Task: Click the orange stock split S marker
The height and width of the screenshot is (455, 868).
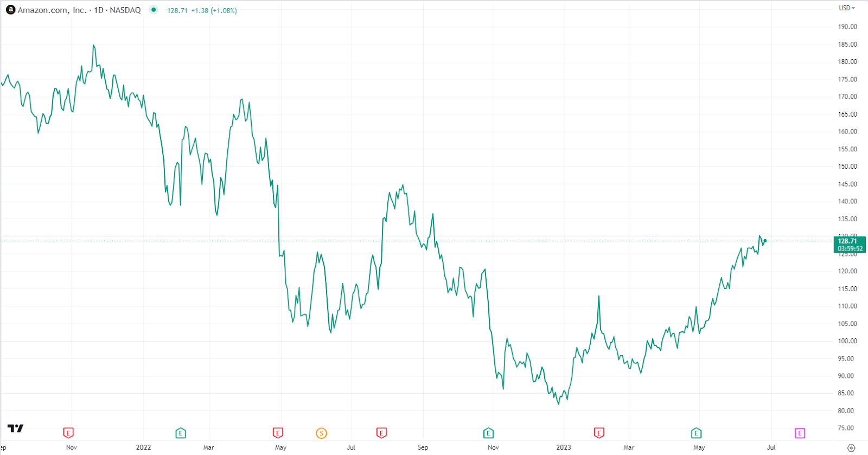Action: pyautogui.click(x=322, y=433)
